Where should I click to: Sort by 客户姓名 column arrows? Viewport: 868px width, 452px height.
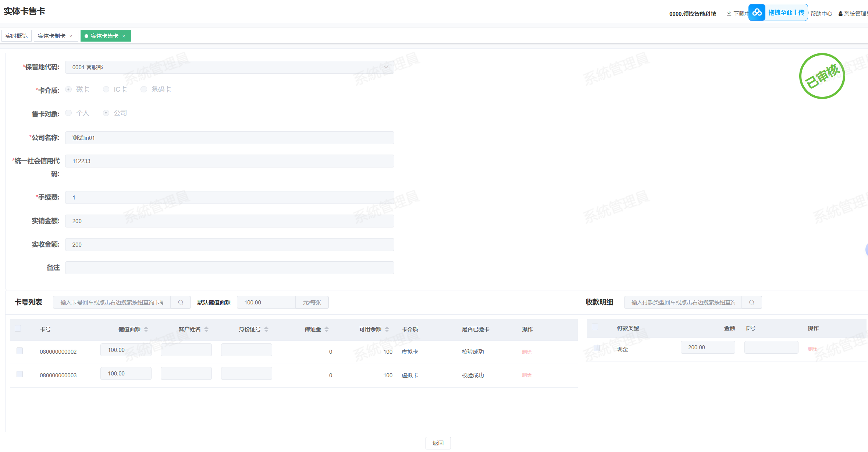coord(206,329)
